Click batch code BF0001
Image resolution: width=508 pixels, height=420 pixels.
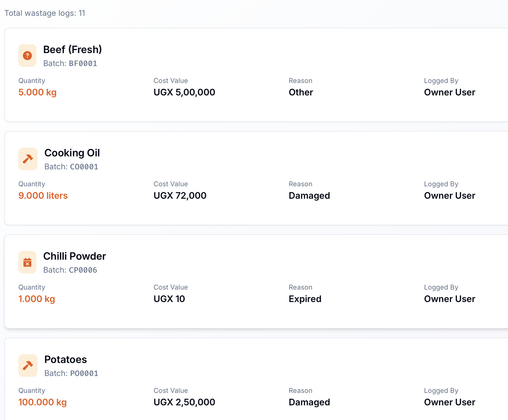[83, 63]
